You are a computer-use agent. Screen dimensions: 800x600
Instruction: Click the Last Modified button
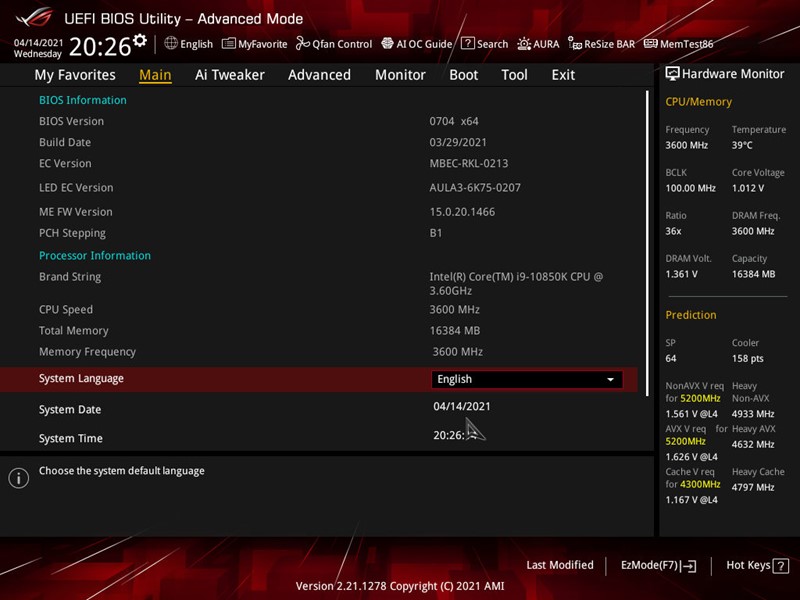(x=559, y=565)
